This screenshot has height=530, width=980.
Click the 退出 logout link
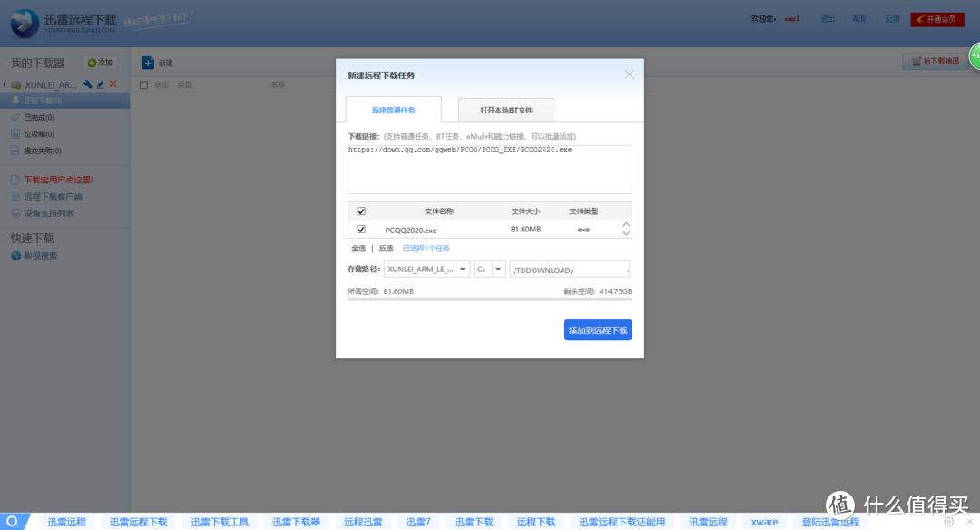click(828, 19)
